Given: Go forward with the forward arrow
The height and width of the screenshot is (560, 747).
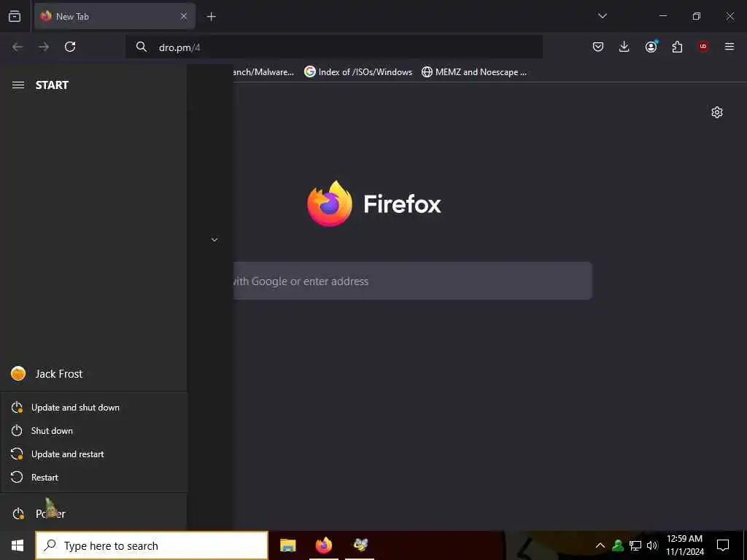Looking at the screenshot, I should (x=44, y=47).
